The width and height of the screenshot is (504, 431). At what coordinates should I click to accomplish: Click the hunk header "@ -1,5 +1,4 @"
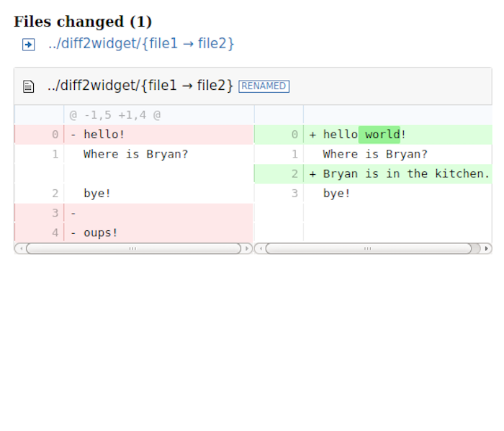point(115,115)
